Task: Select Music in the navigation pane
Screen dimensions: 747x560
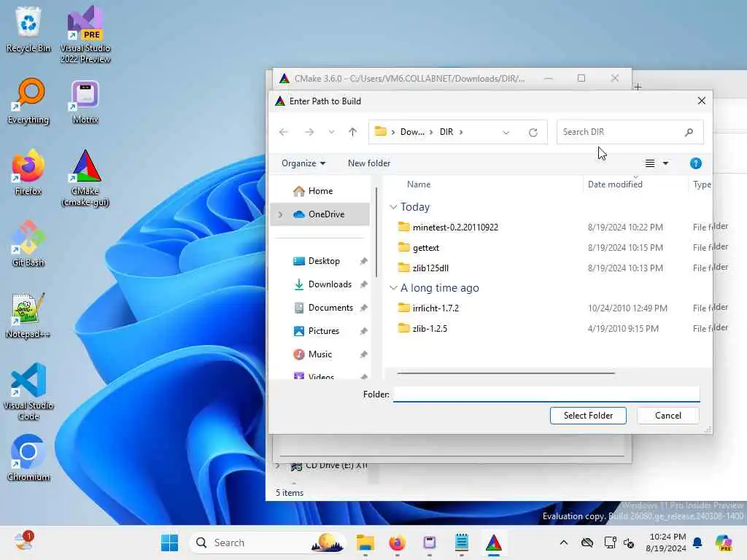Action: (x=320, y=354)
